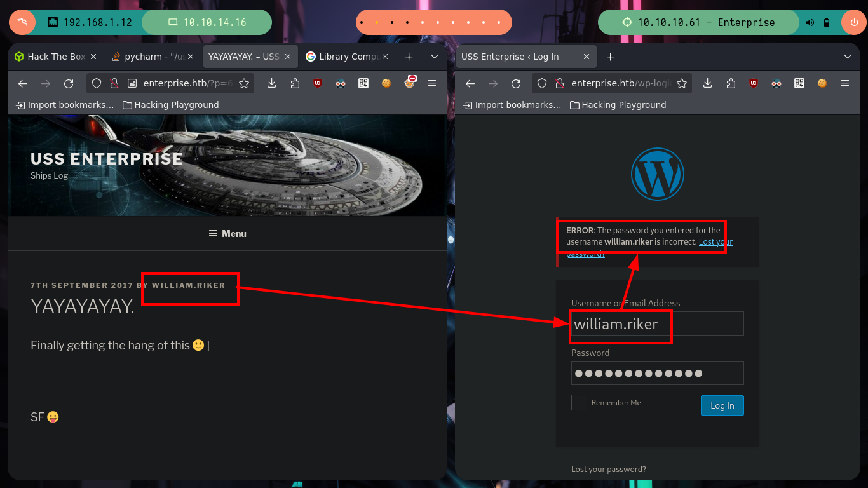Open extensions puzzle icon in left browser

point(295,83)
